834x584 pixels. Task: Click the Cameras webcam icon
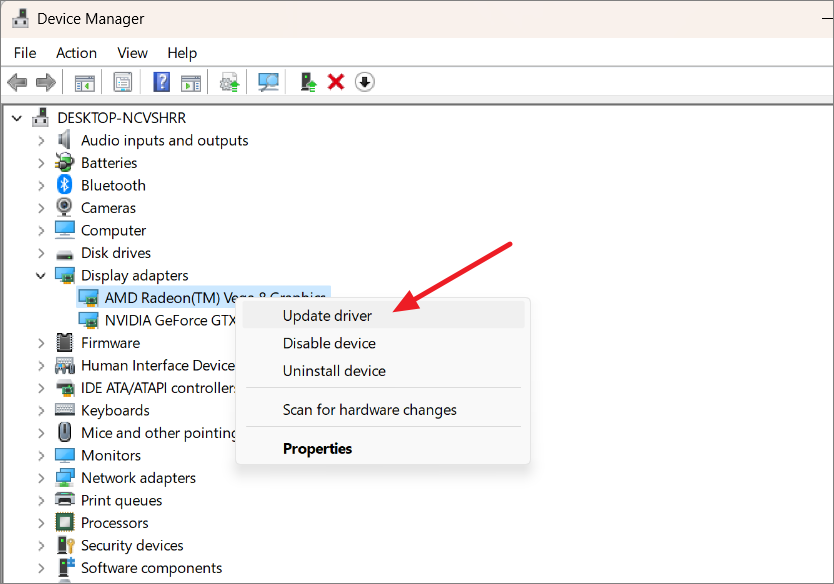(x=64, y=207)
